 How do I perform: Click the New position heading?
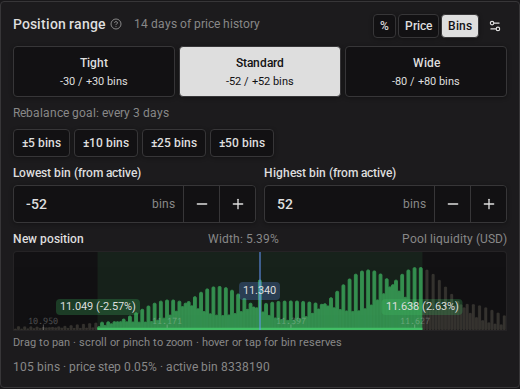coord(48,239)
